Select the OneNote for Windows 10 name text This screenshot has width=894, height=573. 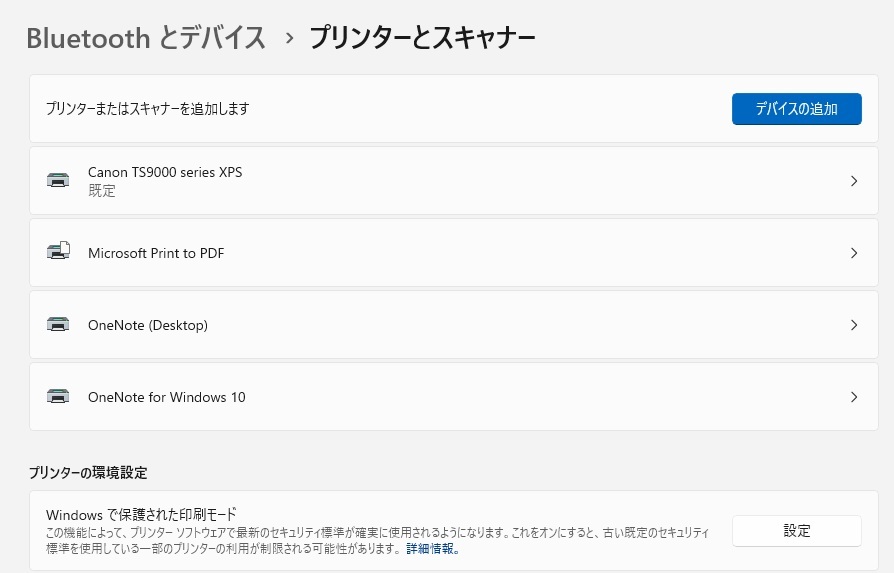point(166,397)
